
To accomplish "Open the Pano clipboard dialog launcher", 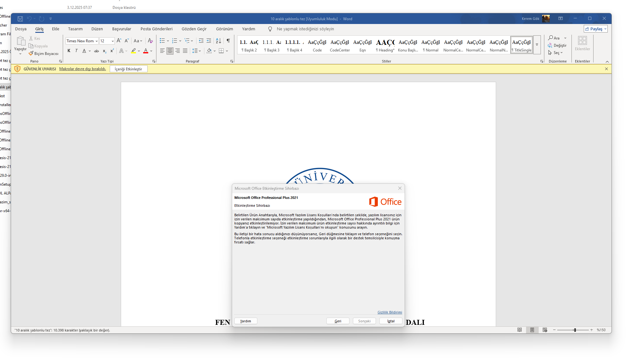I will (61, 61).
